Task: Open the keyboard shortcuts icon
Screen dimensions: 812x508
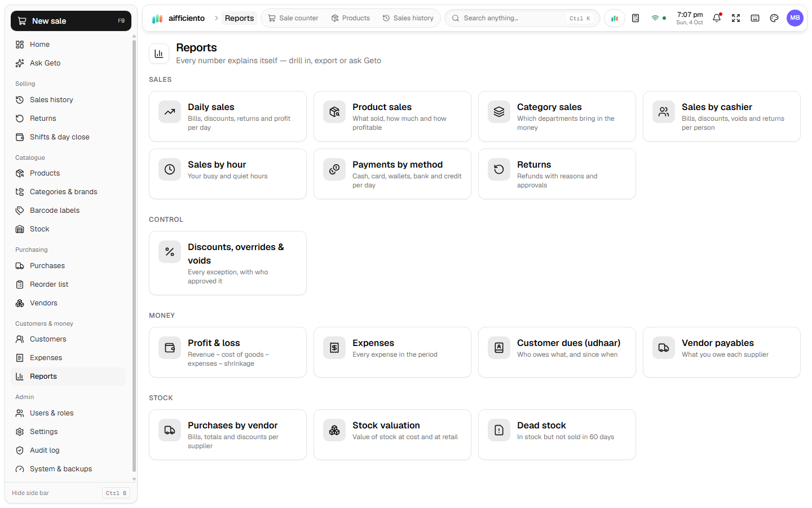Action: [x=755, y=18]
